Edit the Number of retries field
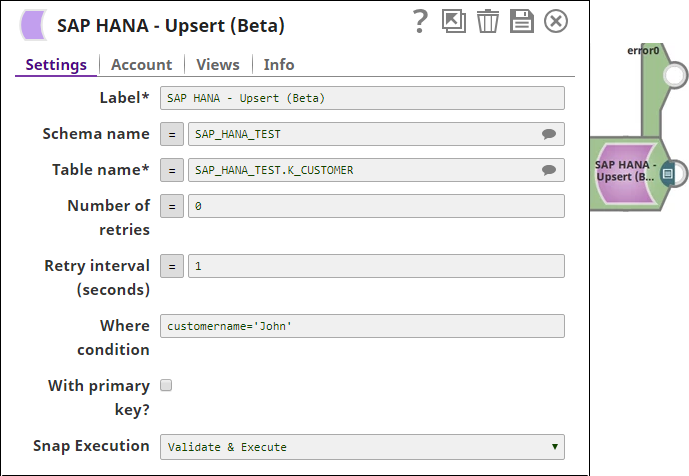The height and width of the screenshot is (476, 689). point(376,206)
